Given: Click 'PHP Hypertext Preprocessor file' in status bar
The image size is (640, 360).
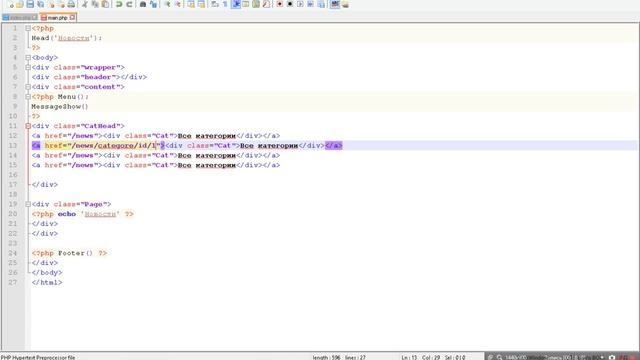Looking at the screenshot, I should coord(38,357).
